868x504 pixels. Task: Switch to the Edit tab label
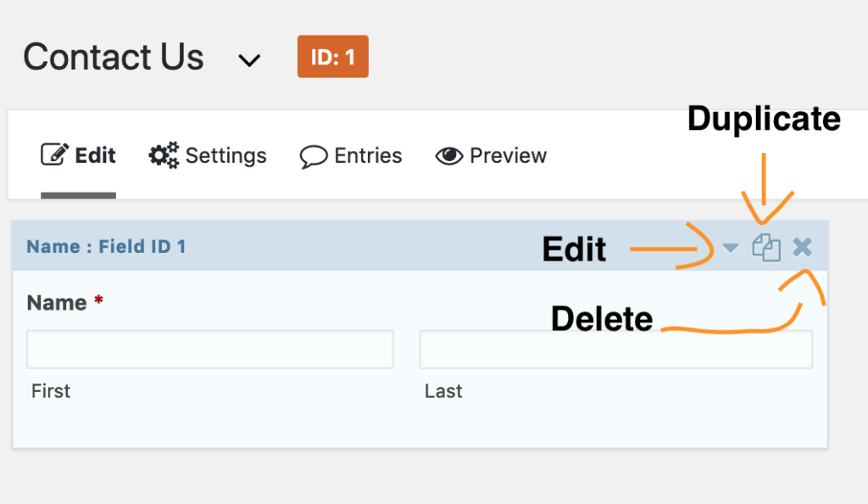pos(95,156)
